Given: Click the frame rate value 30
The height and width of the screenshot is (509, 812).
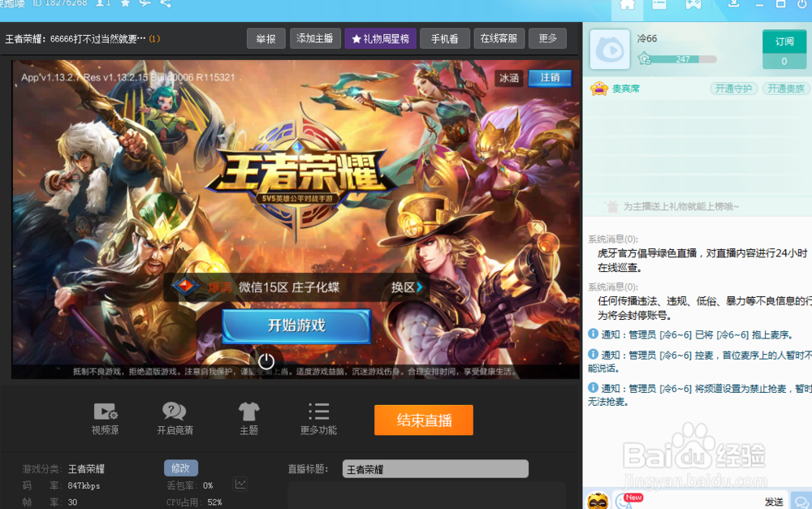Looking at the screenshot, I should click(72, 503).
